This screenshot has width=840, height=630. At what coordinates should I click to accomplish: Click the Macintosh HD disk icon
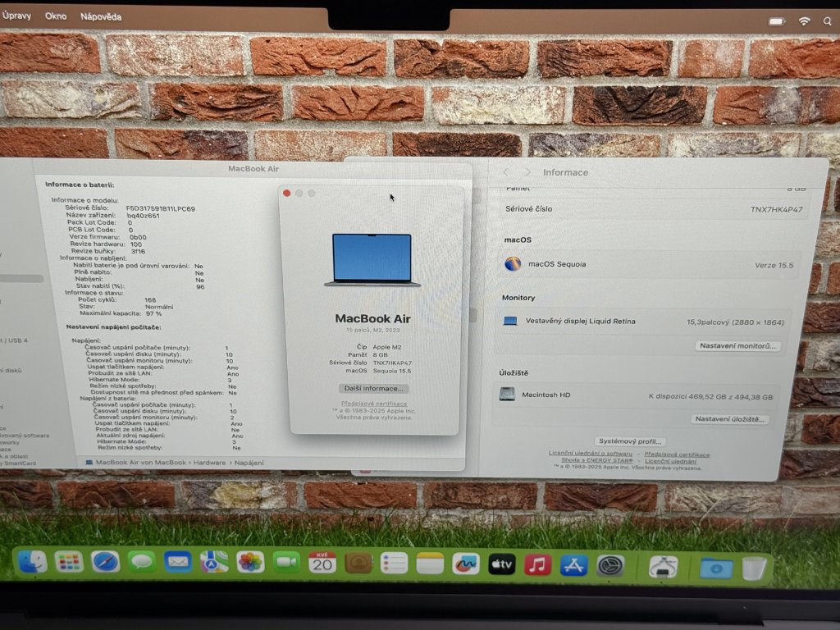[507, 395]
